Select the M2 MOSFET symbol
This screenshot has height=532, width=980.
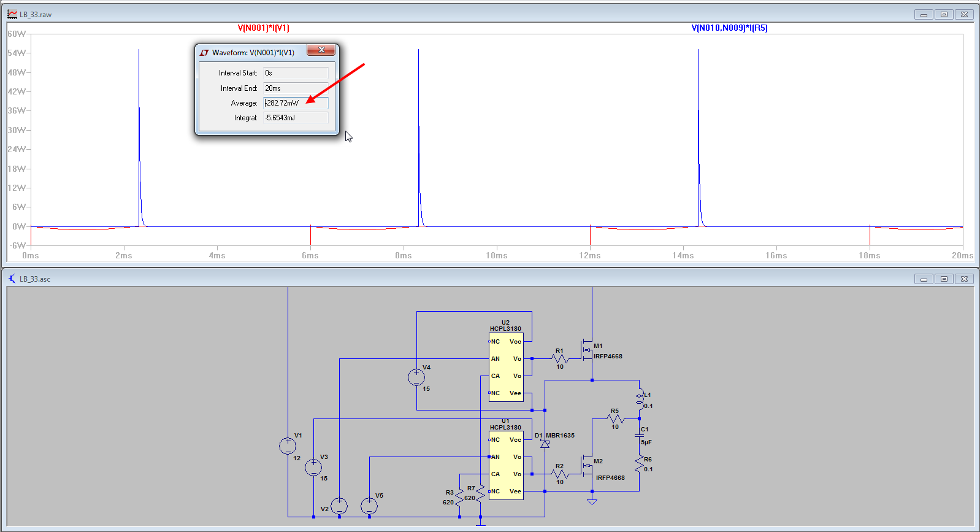point(587,466)
